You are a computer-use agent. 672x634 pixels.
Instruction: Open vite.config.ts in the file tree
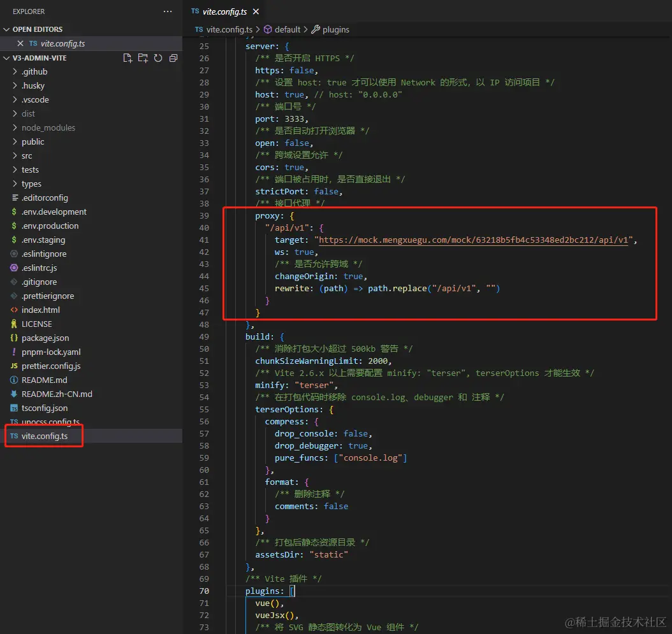click(x=44, y=436)
